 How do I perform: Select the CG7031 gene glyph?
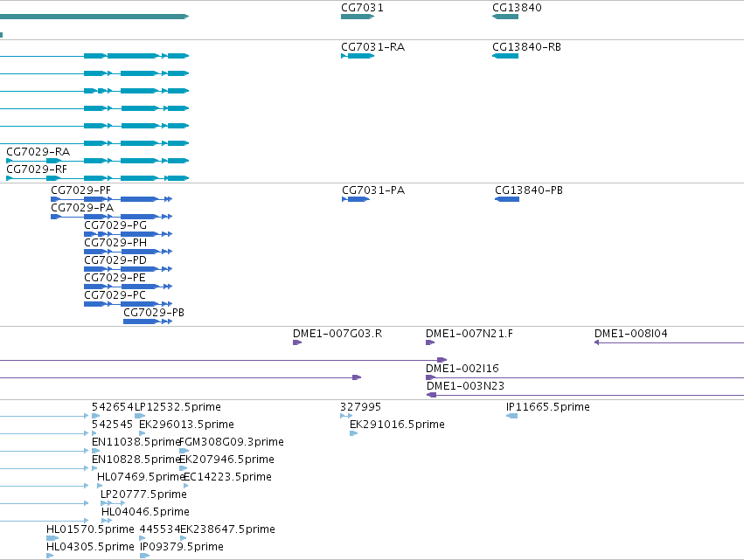[358, 17]
